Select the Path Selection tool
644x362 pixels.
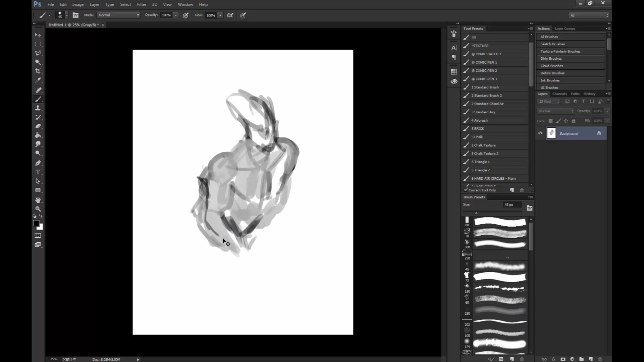coord(38,181)
